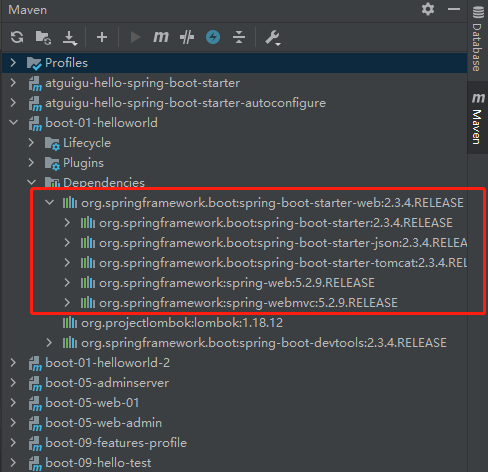Select org.springframework:spring-web:5.2.9.RELEASE text
Screen dimensions: 488x472
(237, 283)
